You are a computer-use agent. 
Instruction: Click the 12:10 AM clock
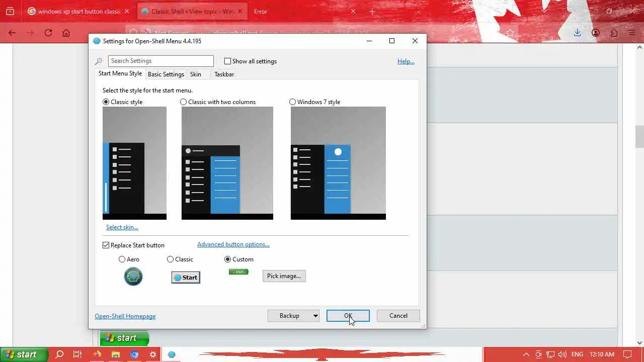(x=601, y=354)
